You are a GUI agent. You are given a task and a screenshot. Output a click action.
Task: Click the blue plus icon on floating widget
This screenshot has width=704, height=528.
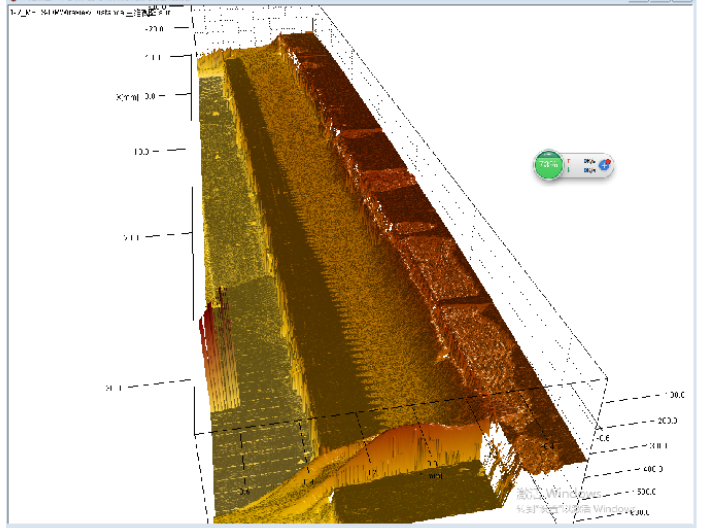point(604,165)
